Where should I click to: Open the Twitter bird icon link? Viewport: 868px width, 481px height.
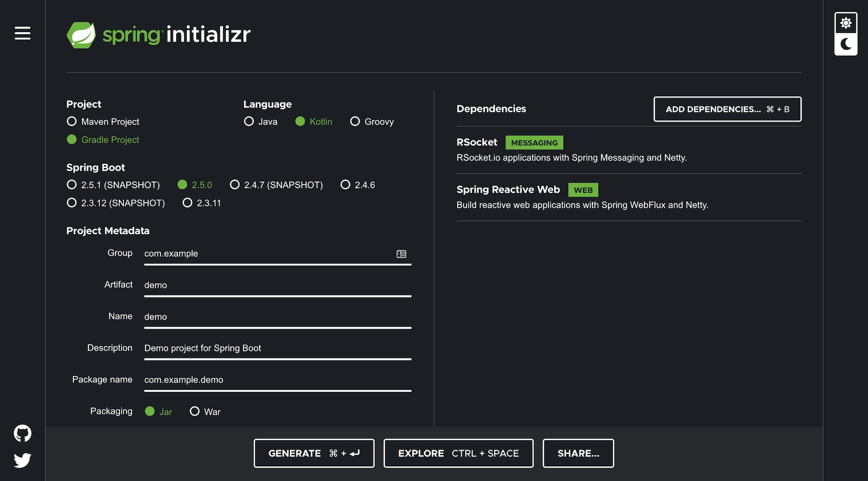(23, 460)
